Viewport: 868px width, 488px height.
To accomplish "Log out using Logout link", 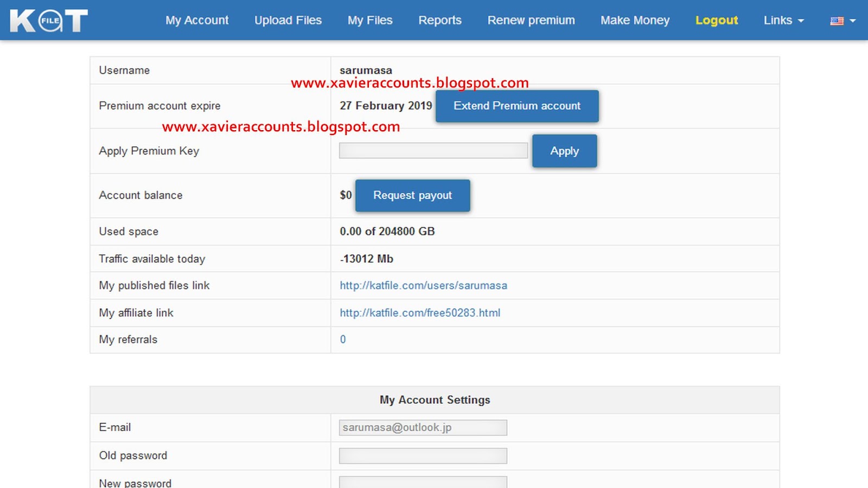I will (x=717, y=20).
